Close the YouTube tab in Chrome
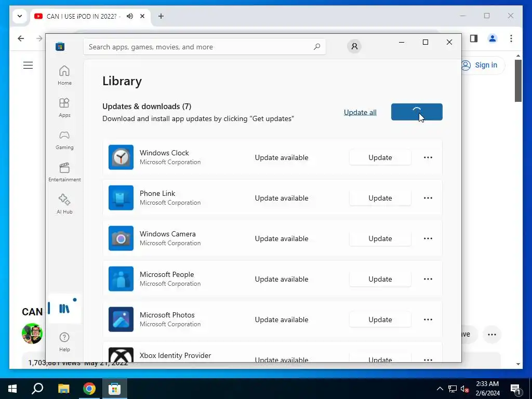 [142, 16]
